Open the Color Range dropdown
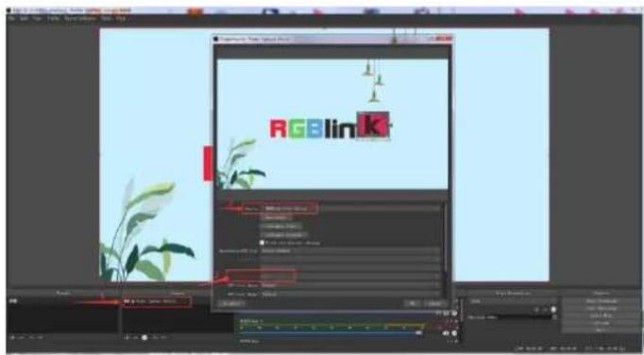644x355 pixels. (351, 295)
